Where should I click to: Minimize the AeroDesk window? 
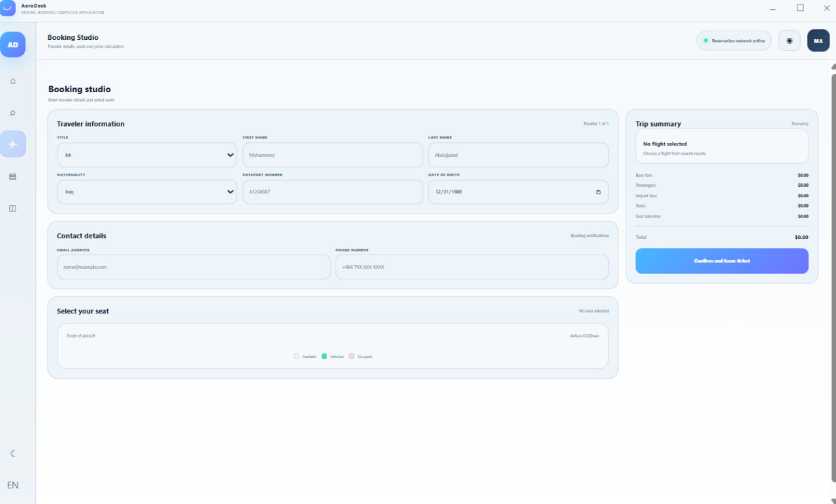tap(773, 8)
